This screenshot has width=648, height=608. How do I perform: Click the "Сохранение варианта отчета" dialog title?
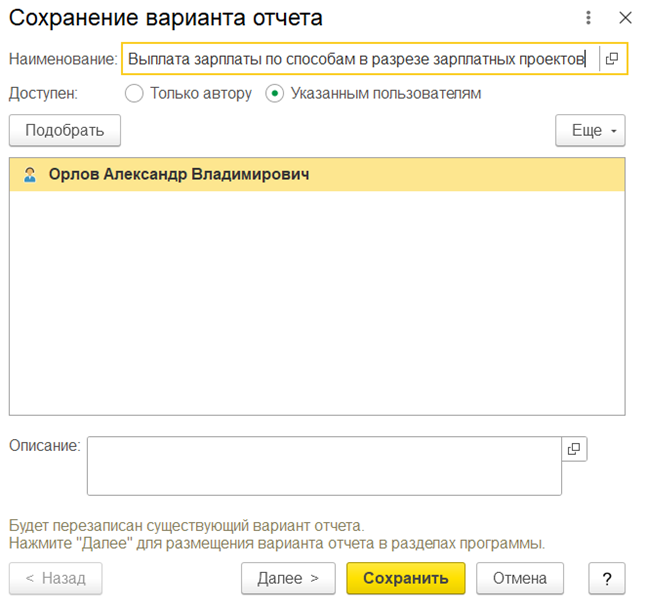[x=166, y=18]
